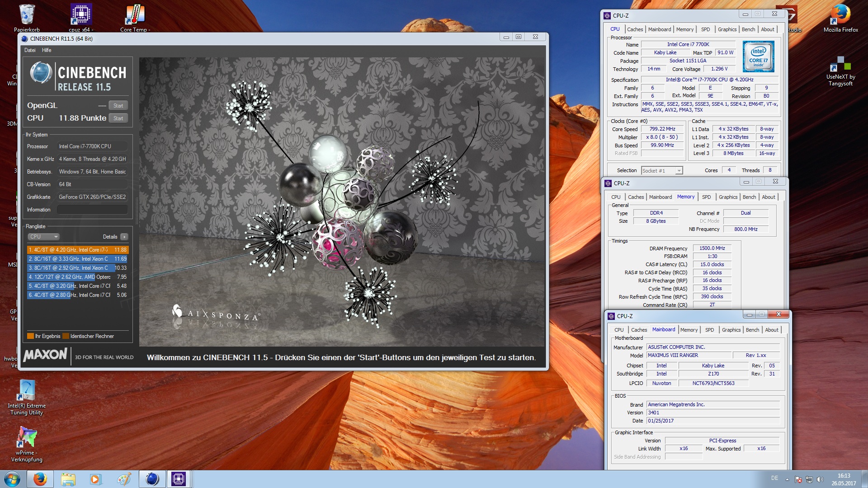The width and height of the screenshot is (868, 488).
Task: Open Paint taskbar icon
Action: point(123,479)
